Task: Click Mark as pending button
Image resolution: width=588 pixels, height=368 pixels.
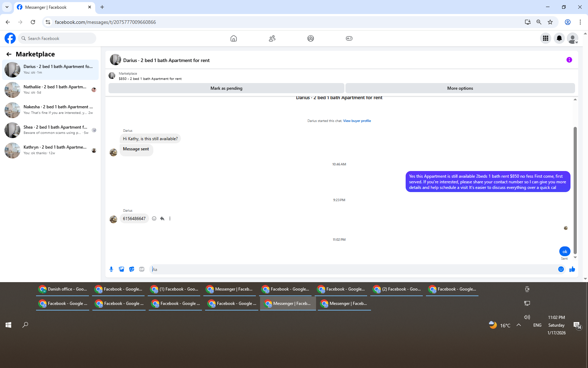Action: coord(226,88)
